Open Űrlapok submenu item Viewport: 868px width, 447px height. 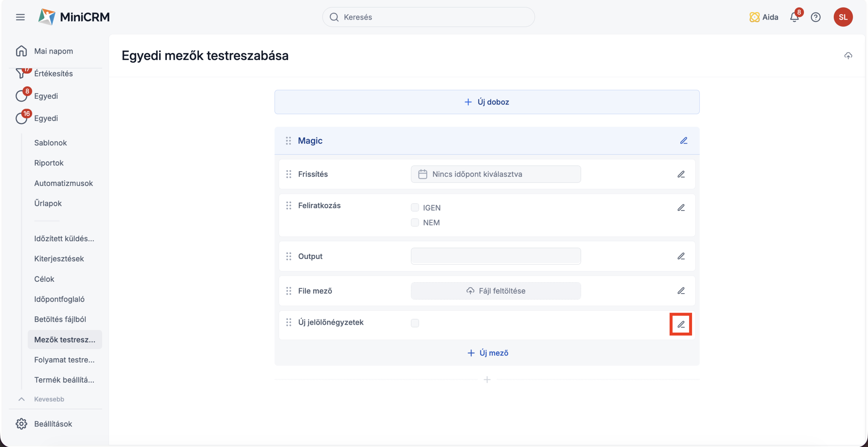pyautogui.click(x=48, y=203)
